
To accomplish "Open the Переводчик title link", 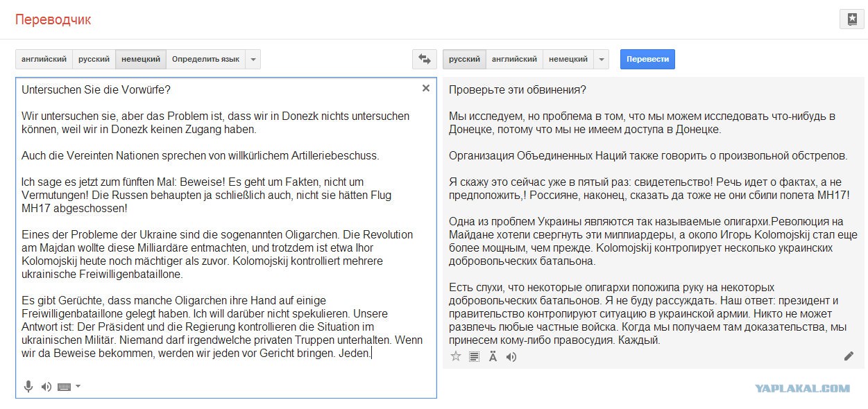I will coord(53,19).
